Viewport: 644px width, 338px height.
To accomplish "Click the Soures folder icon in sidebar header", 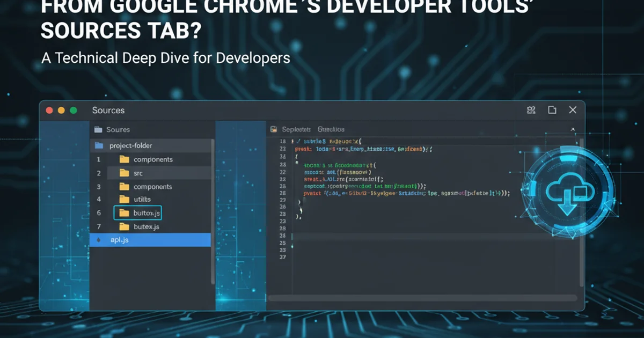I will [98, 129].
